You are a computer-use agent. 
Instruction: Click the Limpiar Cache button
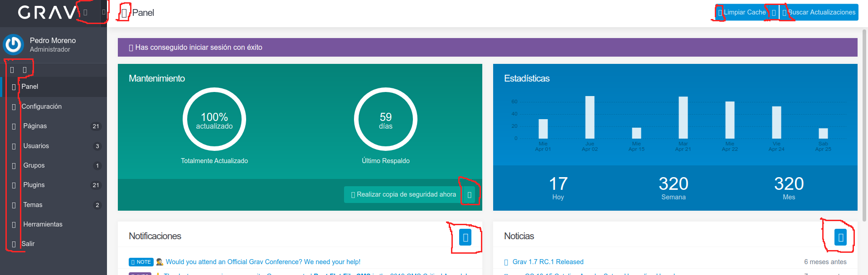(x=742, y=13)
